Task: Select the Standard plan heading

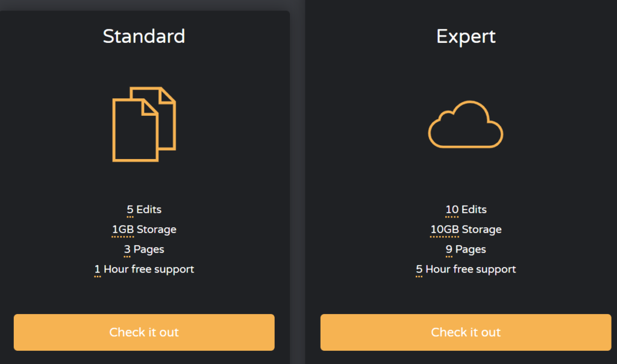Action: click(144, 36)
